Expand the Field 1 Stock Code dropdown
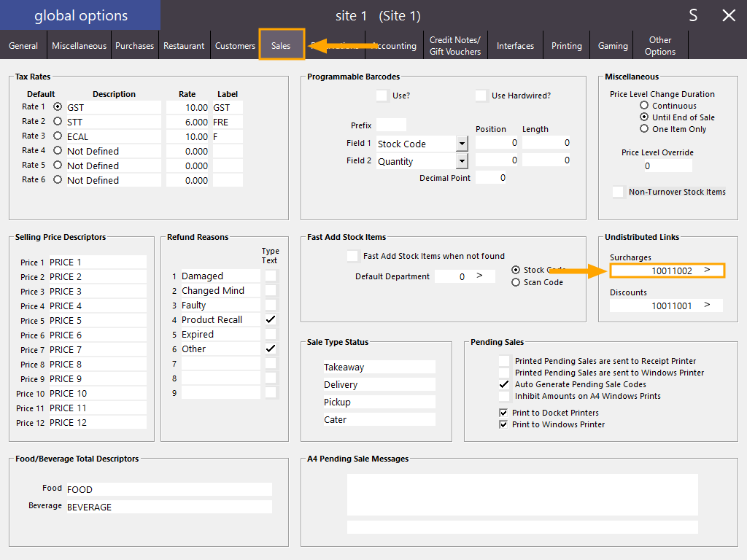Image resolution: width=747 pixels, height=560 pixels. 462,144
